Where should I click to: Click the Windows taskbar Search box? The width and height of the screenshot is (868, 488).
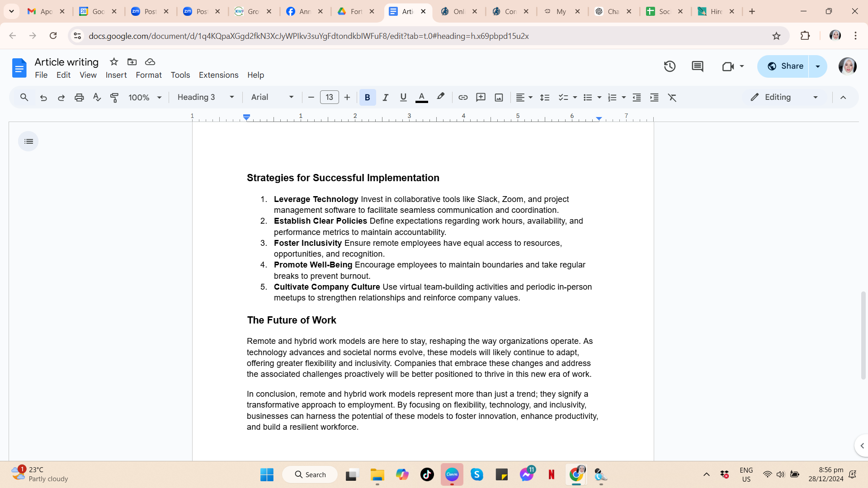(x=310, y=474)
